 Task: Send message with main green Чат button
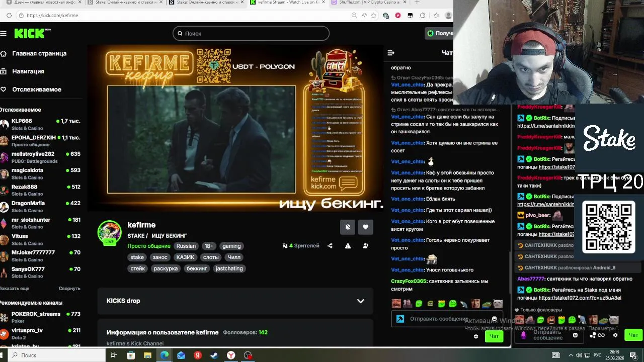[x=494, y=336]
